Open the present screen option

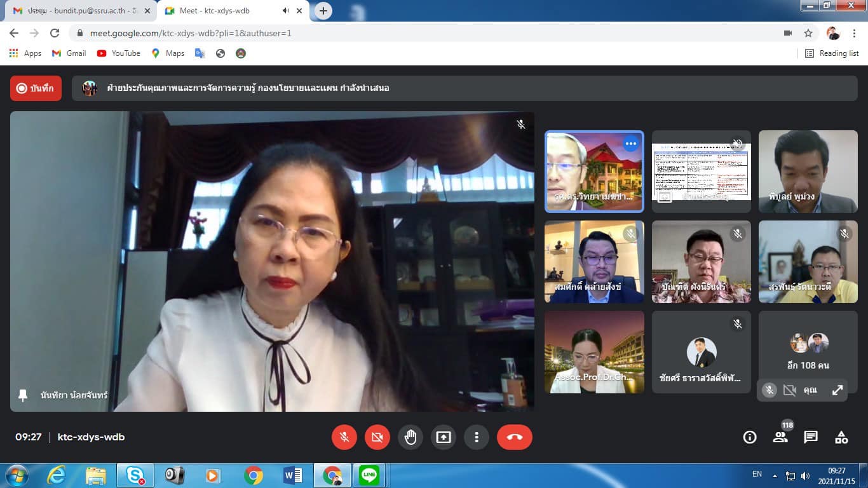444,437
